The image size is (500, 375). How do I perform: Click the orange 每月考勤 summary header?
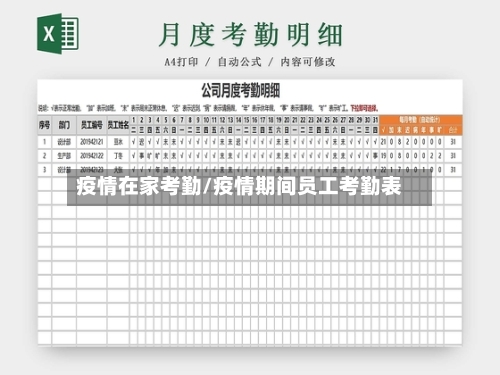(x=420, y=119)
